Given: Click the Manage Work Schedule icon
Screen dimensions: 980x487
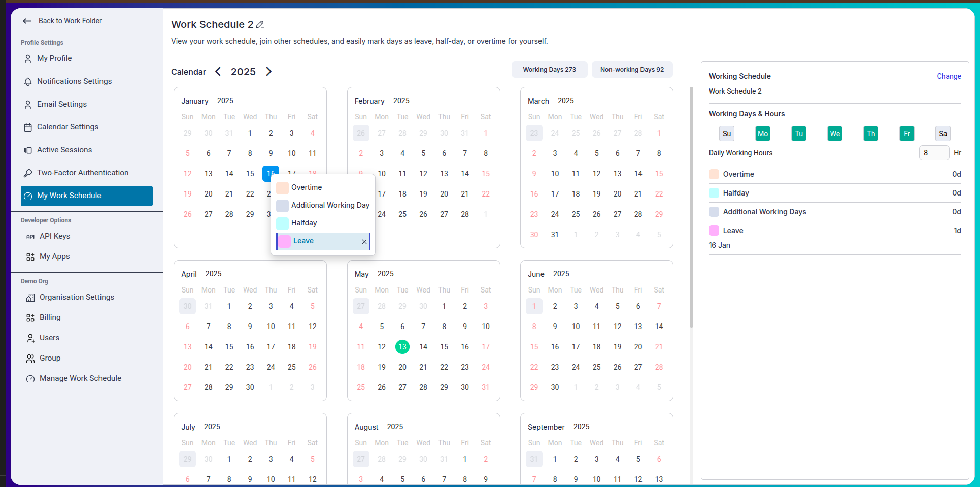Looking at the screenshot, I should (x=30, y=379).
